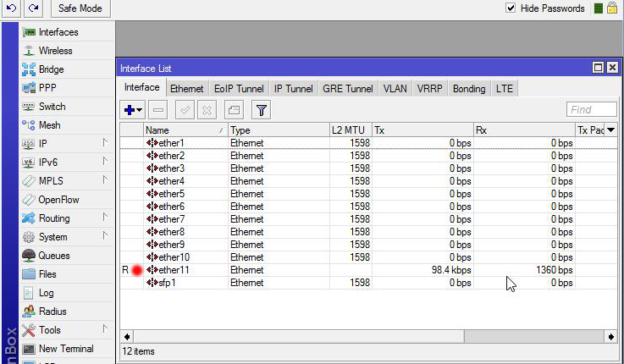The image size is (624, 364).
Task: Switch to the Ethernet tab
Action: (x=186, y=88)
